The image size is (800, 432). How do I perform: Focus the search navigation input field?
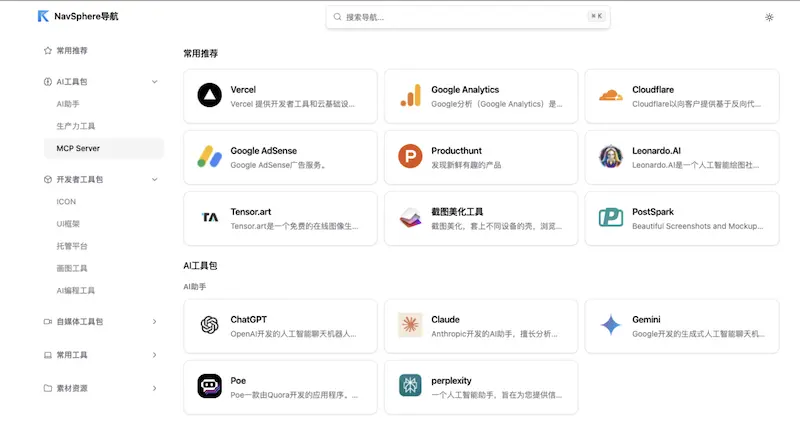click(468, 17)
